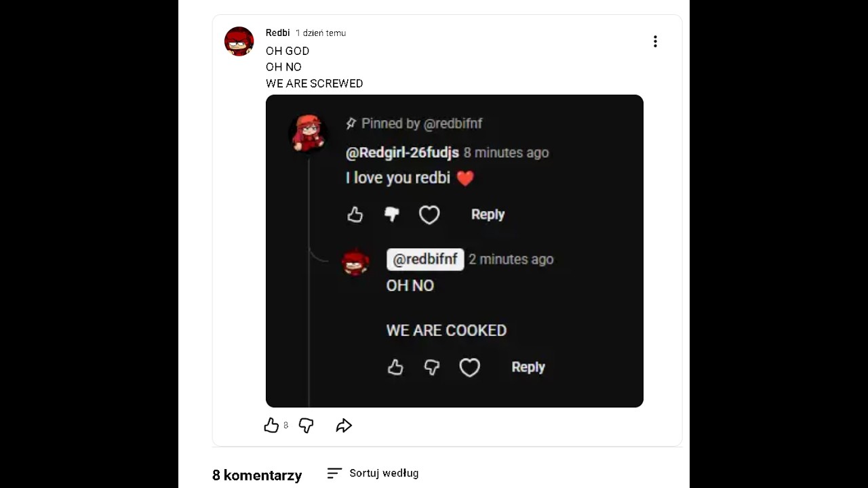Open the @Redgirl-26fudjs profile link
The height and width of the screenshot is (488, 868).
402,152
